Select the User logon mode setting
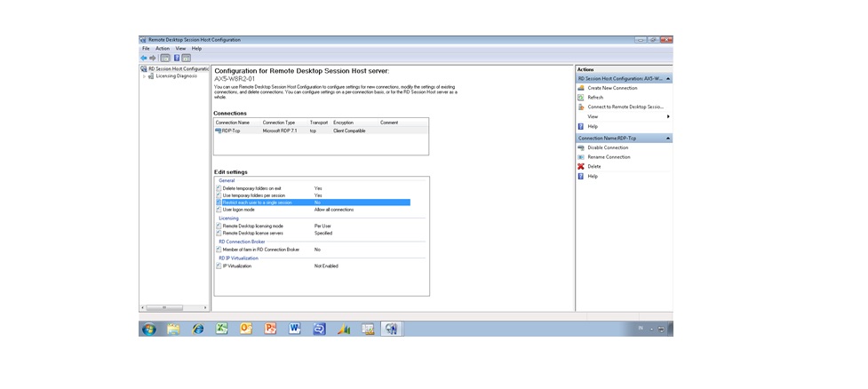This screenshot has height=389, width=868. coord(239,210)
